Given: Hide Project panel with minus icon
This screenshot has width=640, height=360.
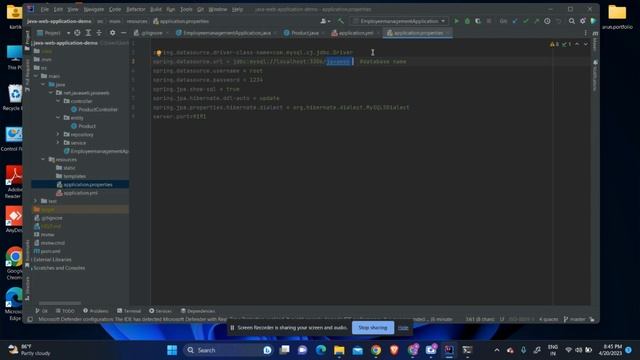Looking at the screenshot, I should pyautogui.click(x=123, y=33).
